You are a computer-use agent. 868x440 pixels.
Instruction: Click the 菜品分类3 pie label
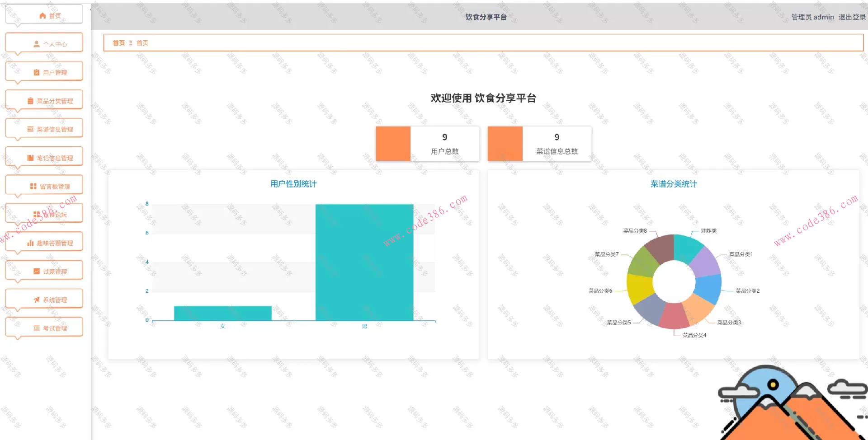729,323
